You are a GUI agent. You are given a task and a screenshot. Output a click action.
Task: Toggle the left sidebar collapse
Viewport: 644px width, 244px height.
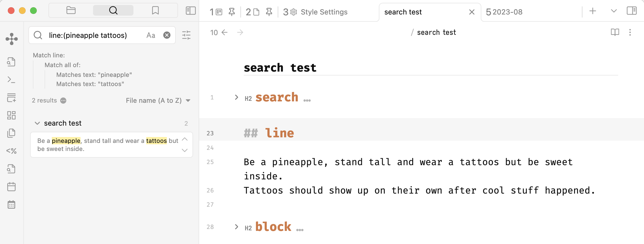tap(191, 11)
